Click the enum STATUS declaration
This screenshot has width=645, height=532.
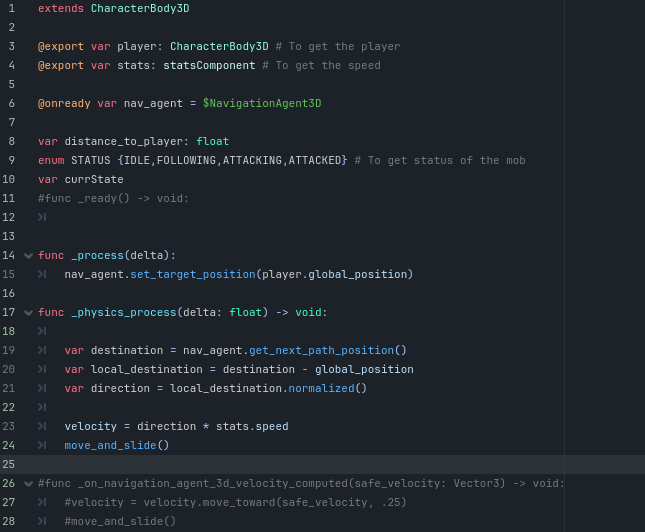[x=193, y=160]
